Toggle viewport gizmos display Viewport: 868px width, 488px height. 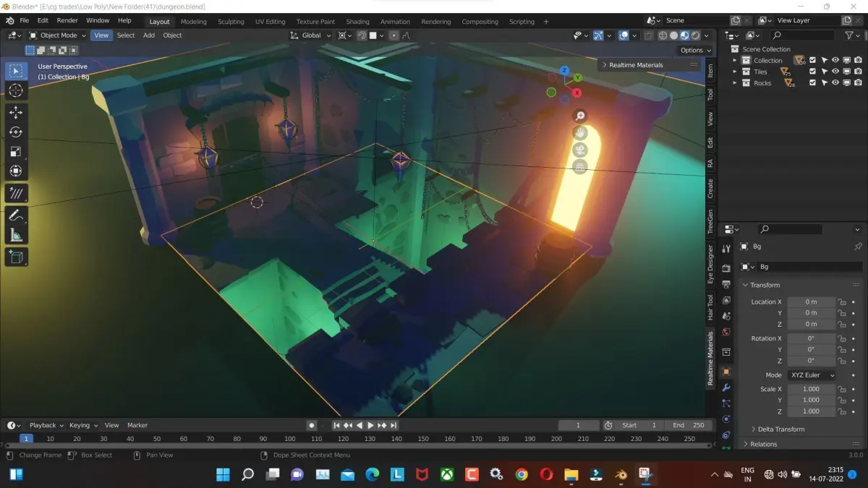599,35
